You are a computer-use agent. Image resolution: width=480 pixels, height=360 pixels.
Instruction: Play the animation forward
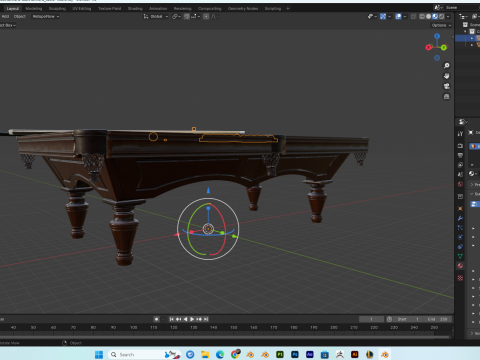coord(192,319)
